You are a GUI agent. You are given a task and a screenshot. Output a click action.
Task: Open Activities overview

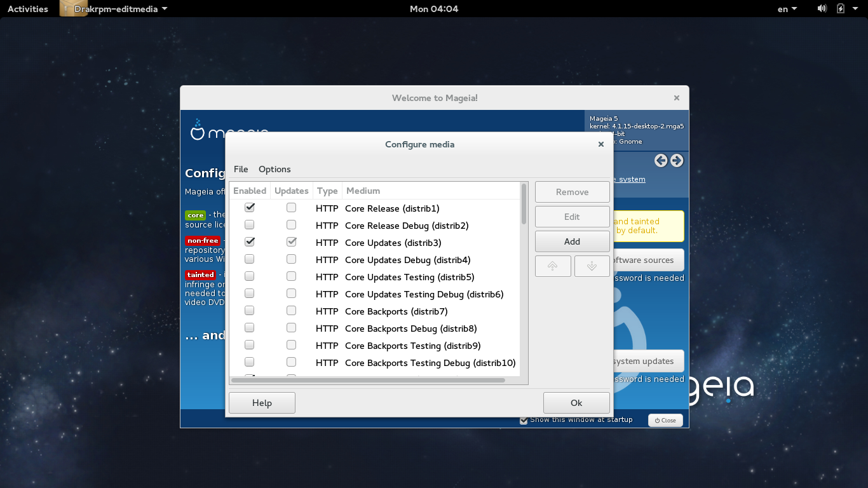[x=28, y=9]
